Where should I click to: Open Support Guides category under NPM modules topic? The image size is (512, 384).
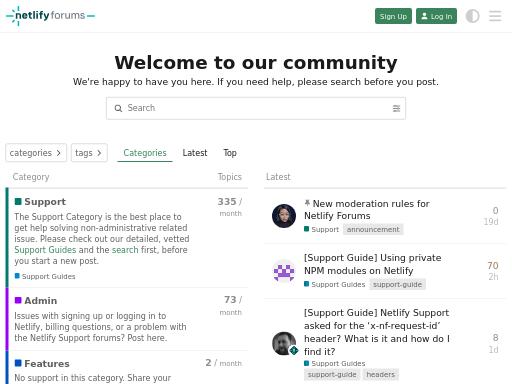(335, 284)
